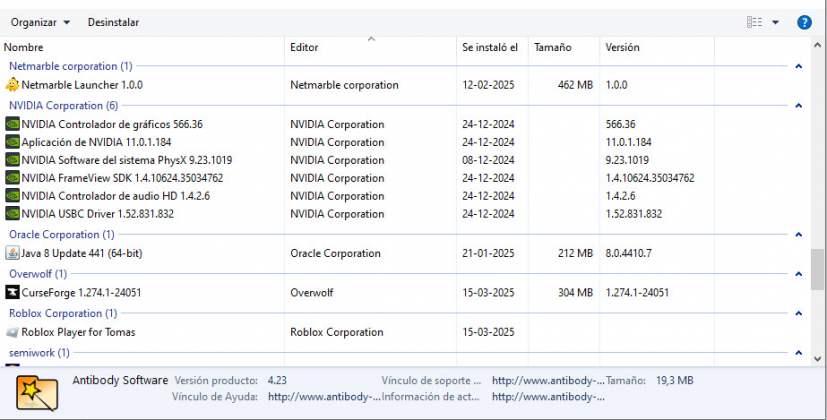Click the 21-01-2025 install date
The image size is (827, 420).
coord(488,253)
